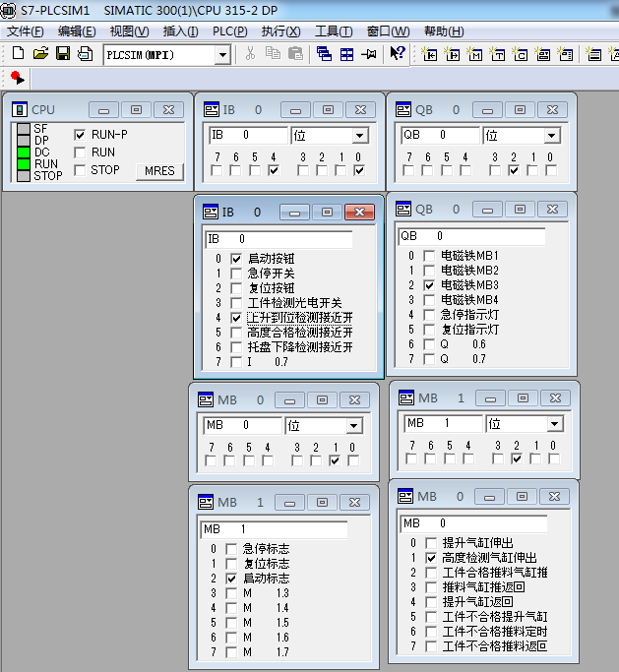
Task: Open the 工具(T) menu
Action: [334, 31]
